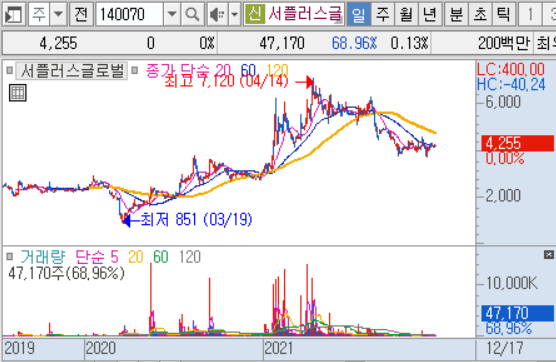556x362 pixels.
Task: Close the volume panel with X icon
Action: pos(549,254)
